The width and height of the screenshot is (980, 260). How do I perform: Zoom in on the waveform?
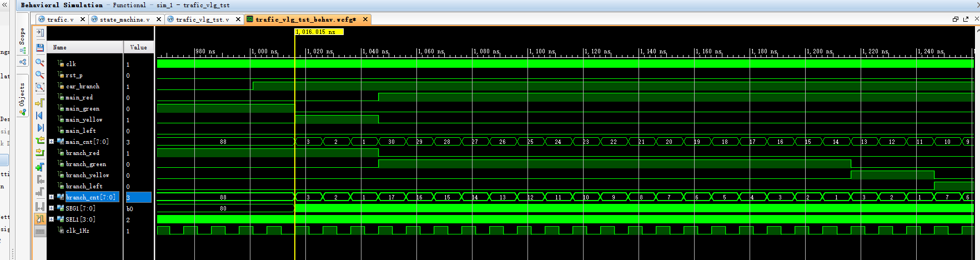tap(40, 62)
